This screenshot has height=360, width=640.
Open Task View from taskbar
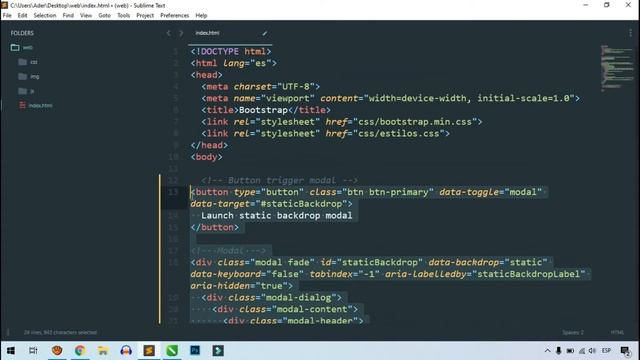point(33,351)
